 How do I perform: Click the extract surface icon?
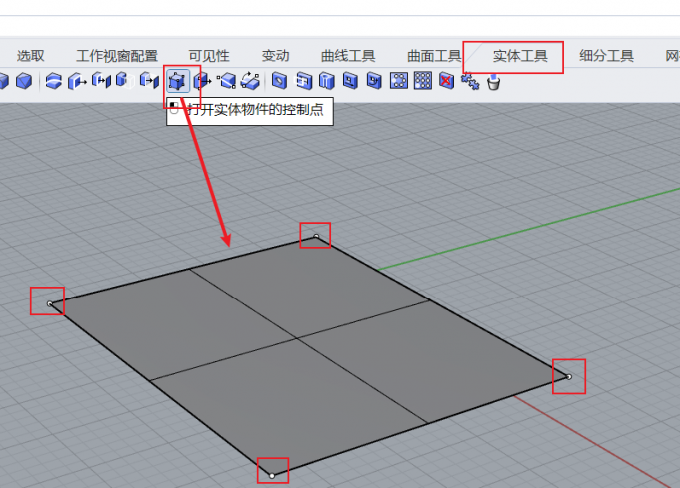(54, 81)
